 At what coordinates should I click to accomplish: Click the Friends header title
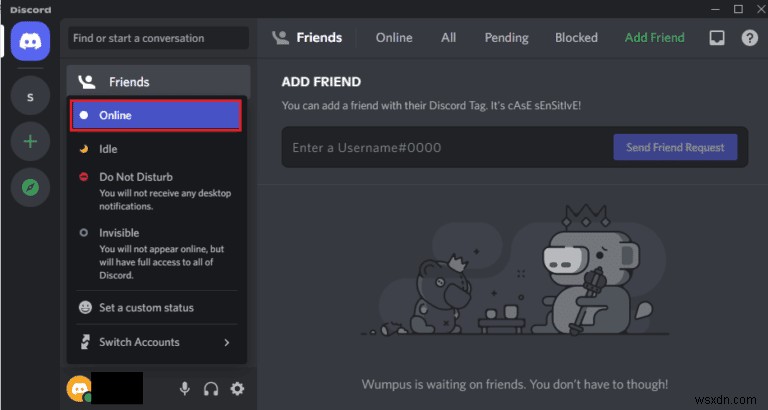(x=319, y=38)
